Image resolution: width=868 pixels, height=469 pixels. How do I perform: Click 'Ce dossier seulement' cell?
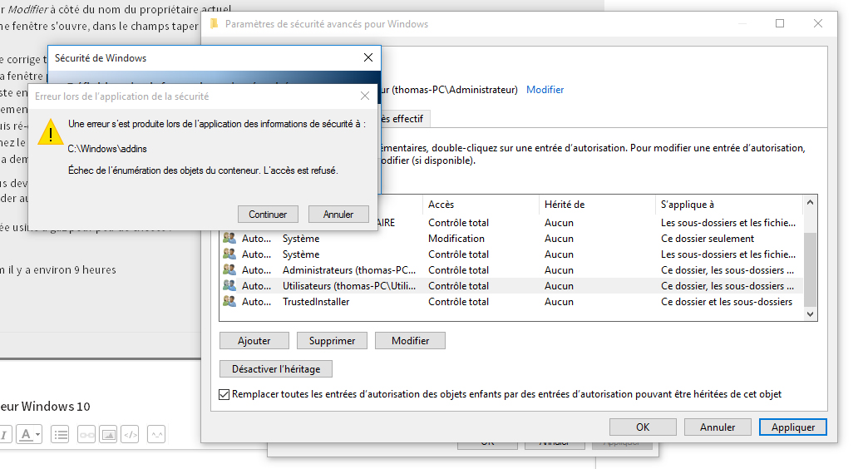tap(708, 239)
